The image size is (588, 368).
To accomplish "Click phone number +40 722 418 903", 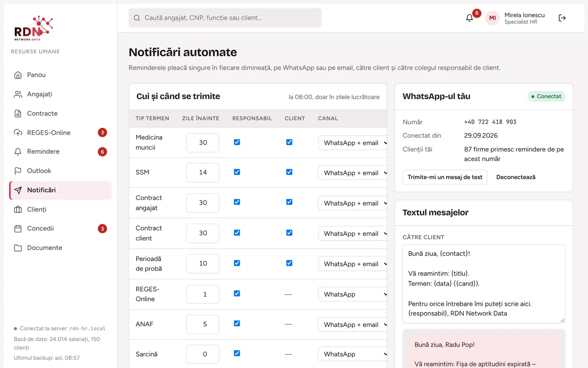I will pos(490,122).
